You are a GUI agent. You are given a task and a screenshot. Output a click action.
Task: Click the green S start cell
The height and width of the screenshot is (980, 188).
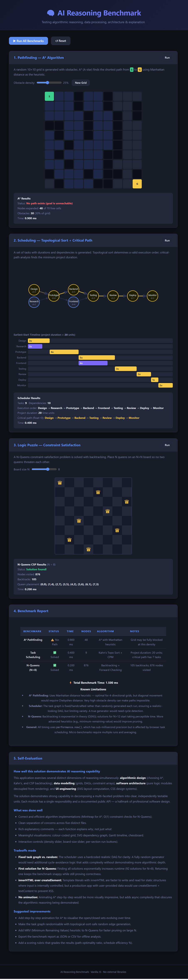(x=49, y=96)
